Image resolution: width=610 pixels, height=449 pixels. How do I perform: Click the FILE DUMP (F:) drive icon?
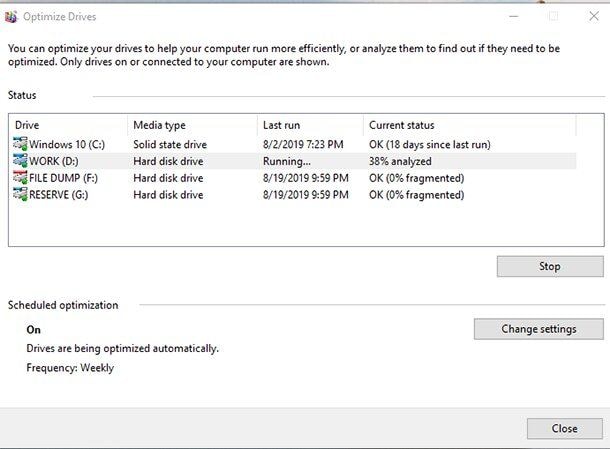pos(21,178)
